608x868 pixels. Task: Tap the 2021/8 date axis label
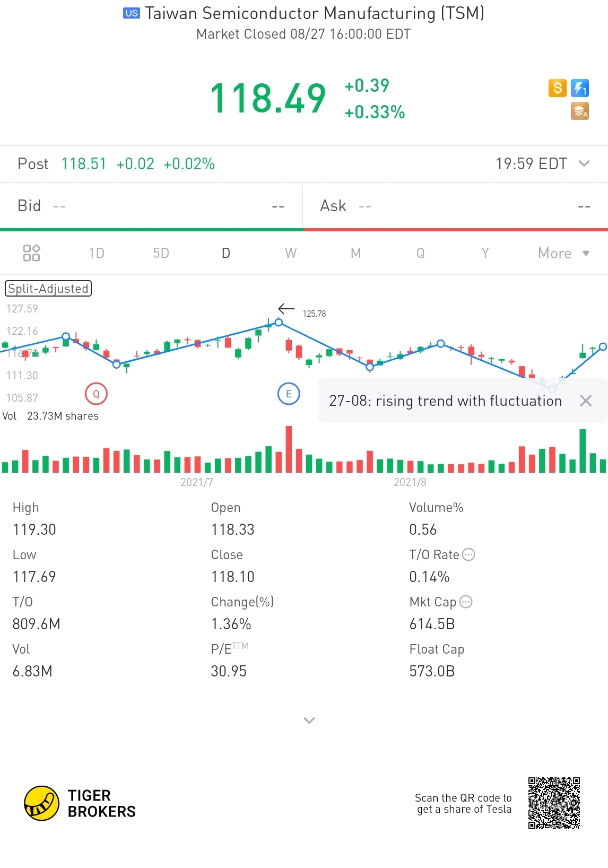410,482
